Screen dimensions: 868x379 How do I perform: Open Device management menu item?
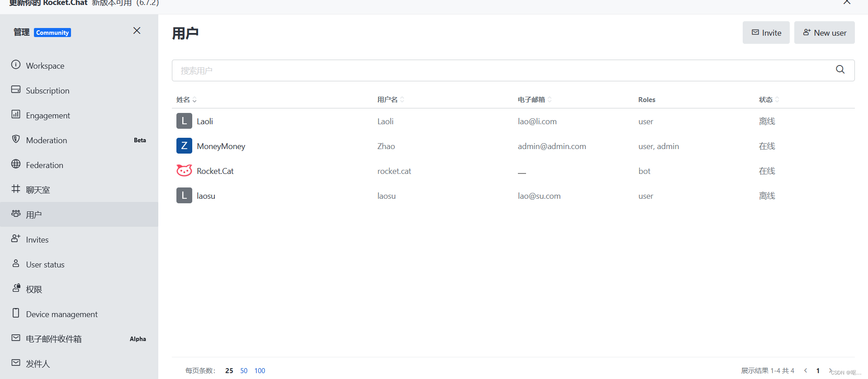click(x=79, y=314)
